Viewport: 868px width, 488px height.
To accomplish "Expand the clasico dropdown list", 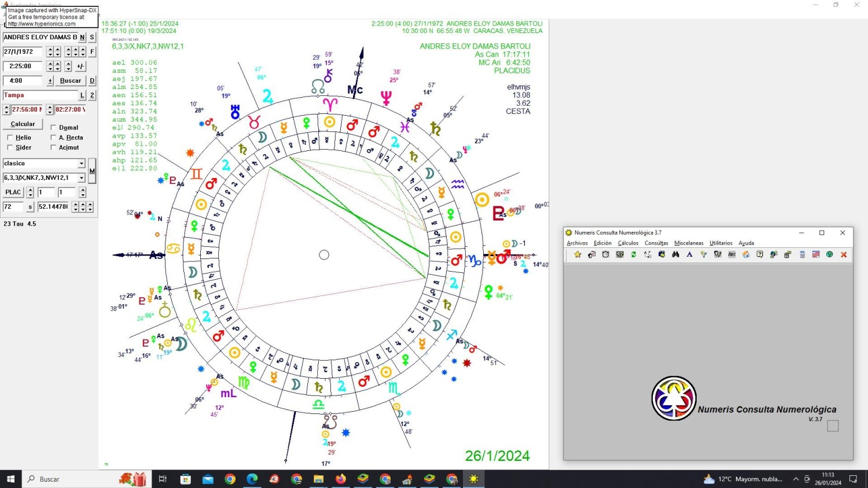I will 82,164.
